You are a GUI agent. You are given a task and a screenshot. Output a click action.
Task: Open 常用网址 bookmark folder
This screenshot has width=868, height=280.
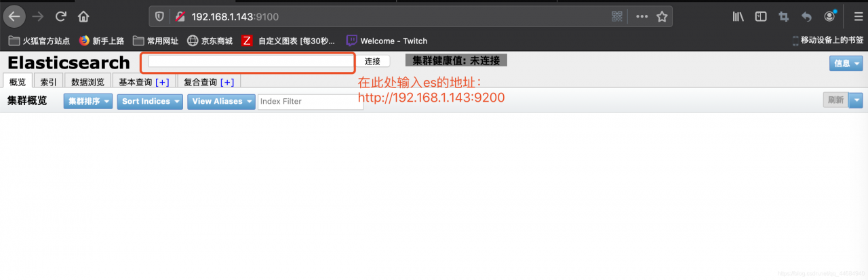click(156, 41)
